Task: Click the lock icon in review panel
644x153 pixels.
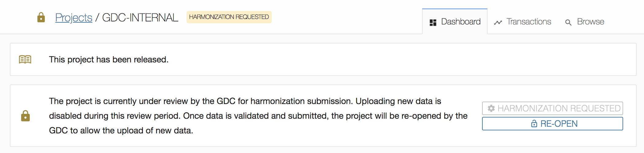Action: click(25, 116)
